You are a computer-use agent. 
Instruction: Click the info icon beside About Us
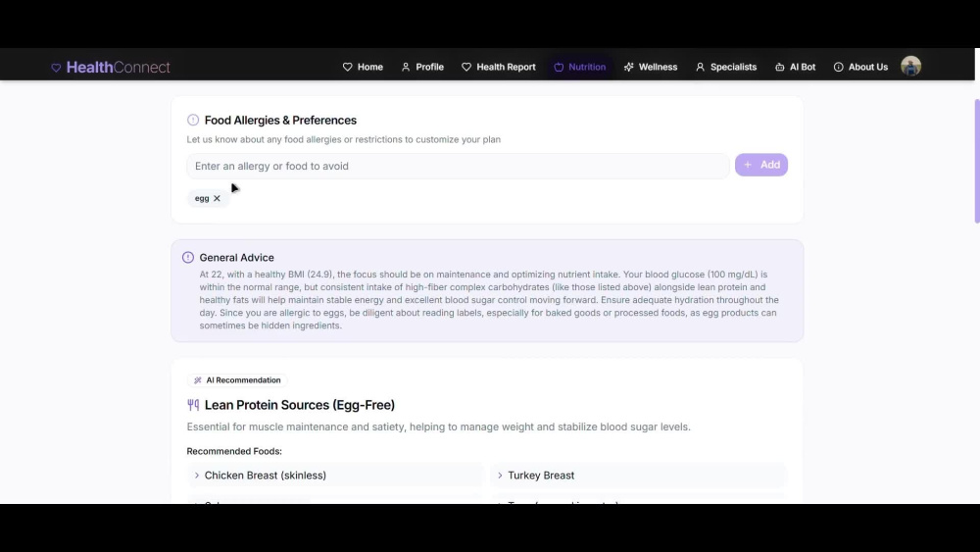pos(838,67)
